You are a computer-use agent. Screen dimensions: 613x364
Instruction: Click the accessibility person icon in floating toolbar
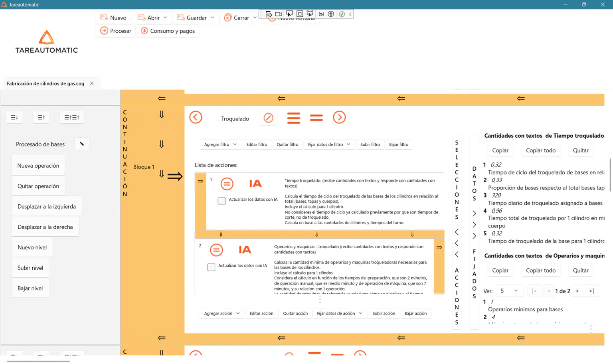[331, 14]
